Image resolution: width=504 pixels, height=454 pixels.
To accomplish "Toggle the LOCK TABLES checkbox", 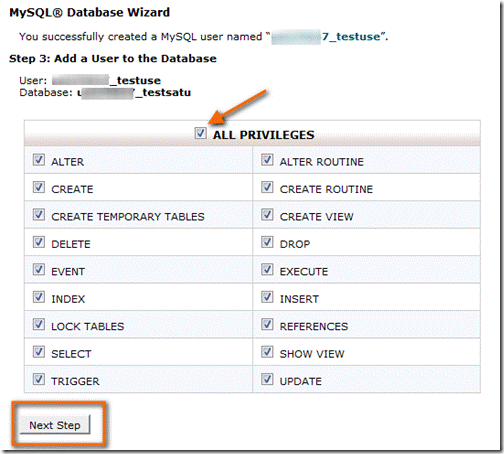I will click(39, 324).
